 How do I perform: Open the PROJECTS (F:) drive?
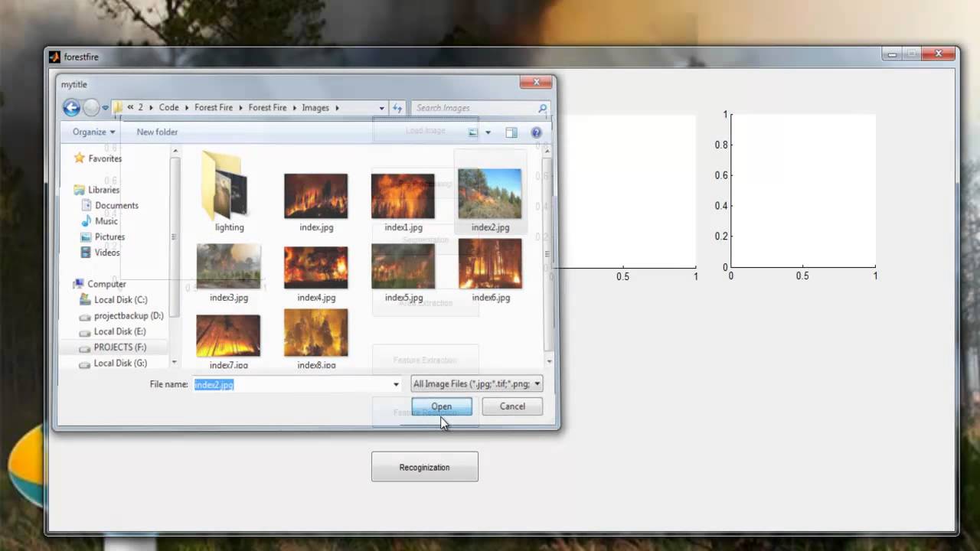[x=119, y=347]
